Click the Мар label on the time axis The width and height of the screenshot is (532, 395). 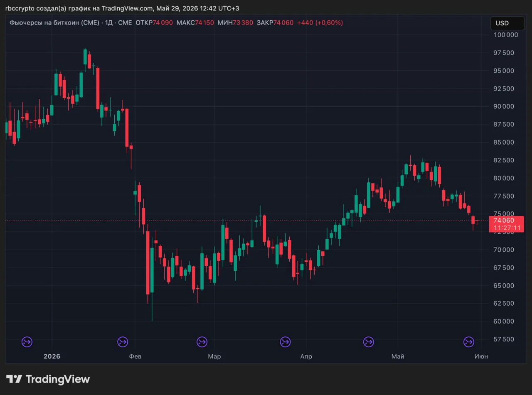tap(214, 356)
